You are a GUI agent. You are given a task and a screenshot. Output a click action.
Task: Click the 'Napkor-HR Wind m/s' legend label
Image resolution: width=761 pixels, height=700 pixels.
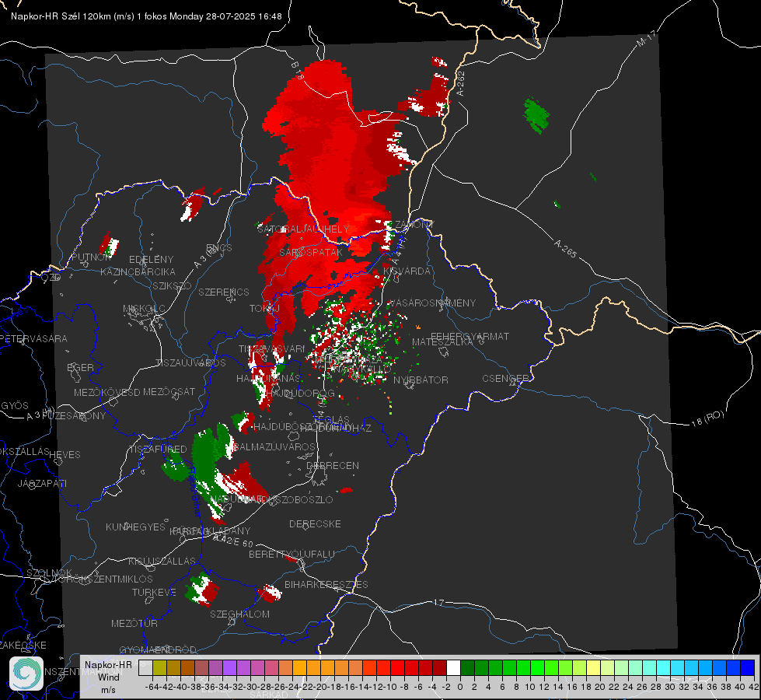[108, 677]
